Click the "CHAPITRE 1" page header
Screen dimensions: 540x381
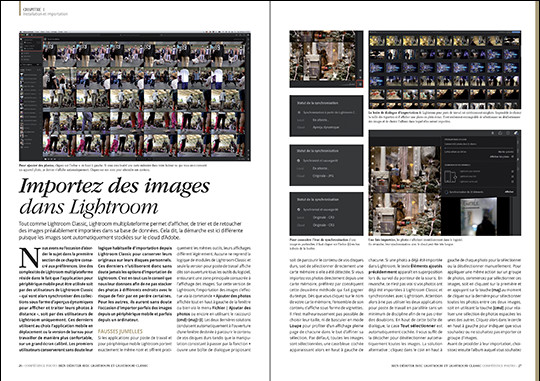[34, 10]
